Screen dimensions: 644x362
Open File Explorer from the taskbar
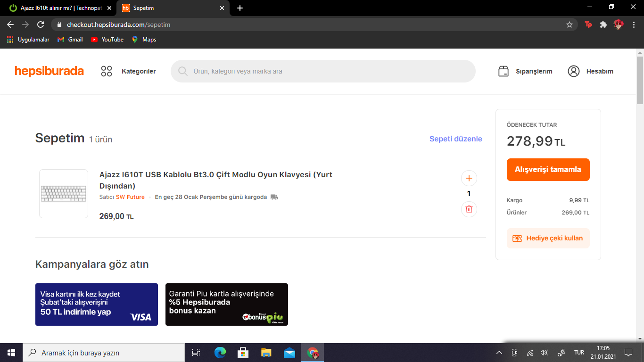click(266, 353)
